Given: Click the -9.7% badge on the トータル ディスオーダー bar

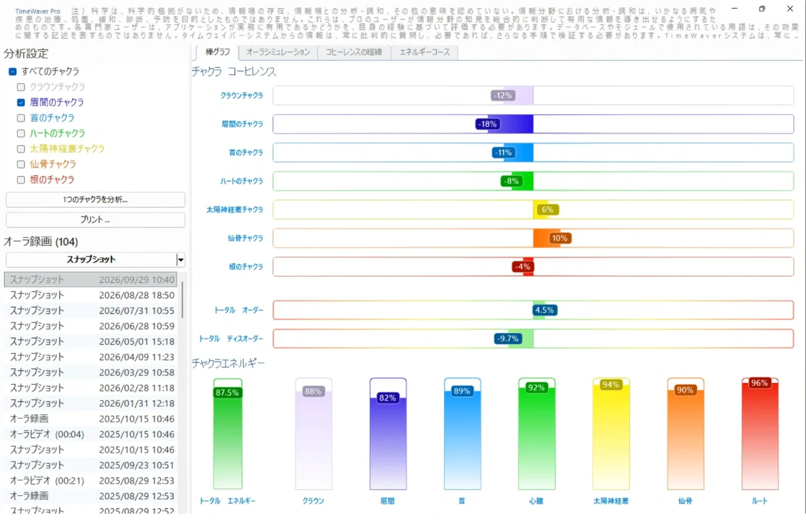Looking at the screenshot, I should [x=507, y=339].
